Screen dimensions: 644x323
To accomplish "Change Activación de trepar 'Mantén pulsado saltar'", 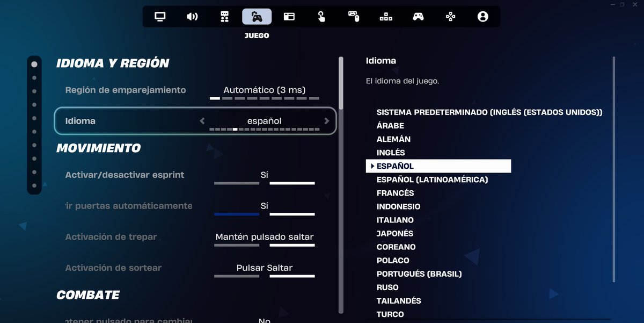I will point(265,237).
